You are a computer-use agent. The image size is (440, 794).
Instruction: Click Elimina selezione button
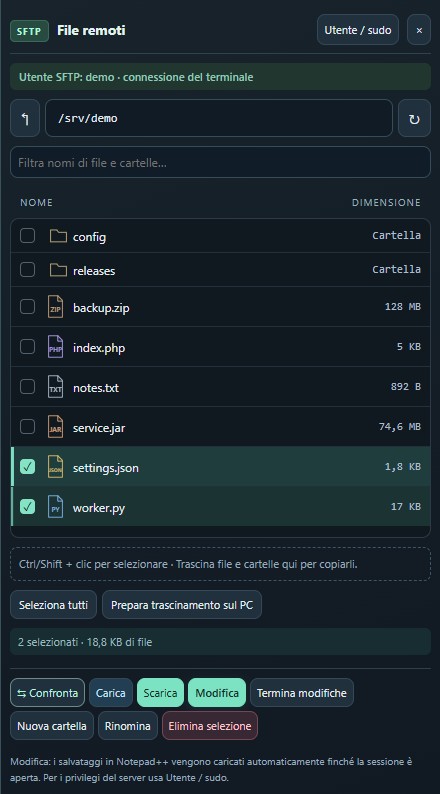(210, 726)
